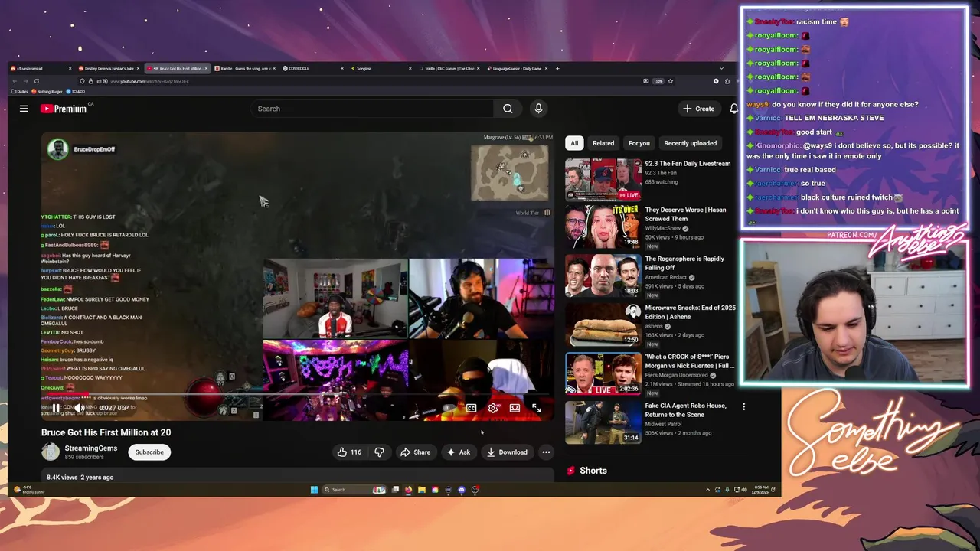
Task: Open taskbar clock and date
Action: (759, 490)
